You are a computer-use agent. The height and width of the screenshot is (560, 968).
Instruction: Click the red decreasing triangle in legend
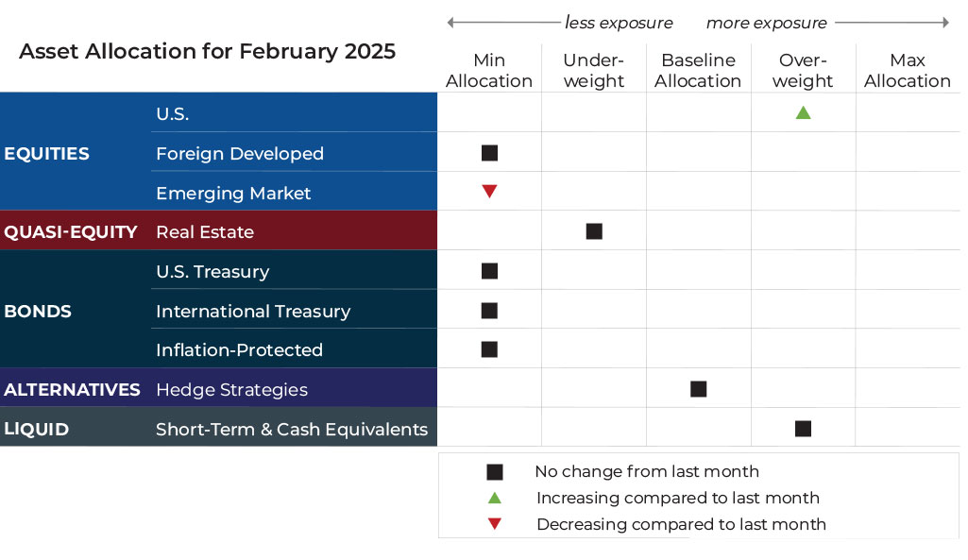(x=494, y=524)
